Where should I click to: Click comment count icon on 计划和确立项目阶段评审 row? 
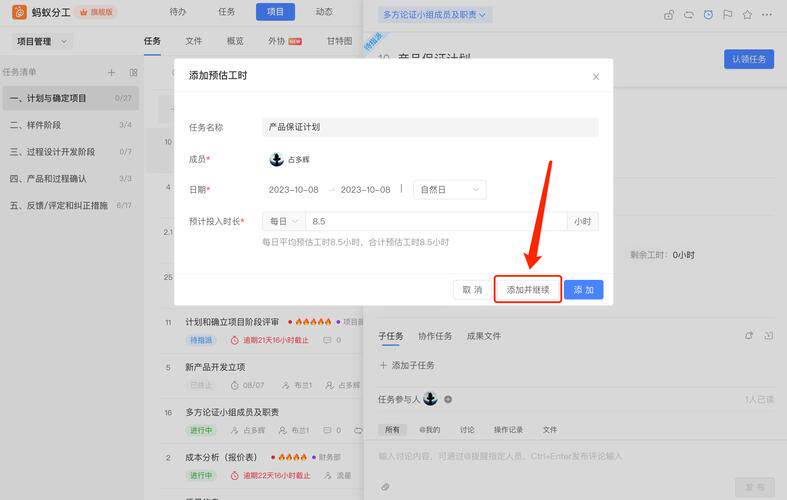327,340
